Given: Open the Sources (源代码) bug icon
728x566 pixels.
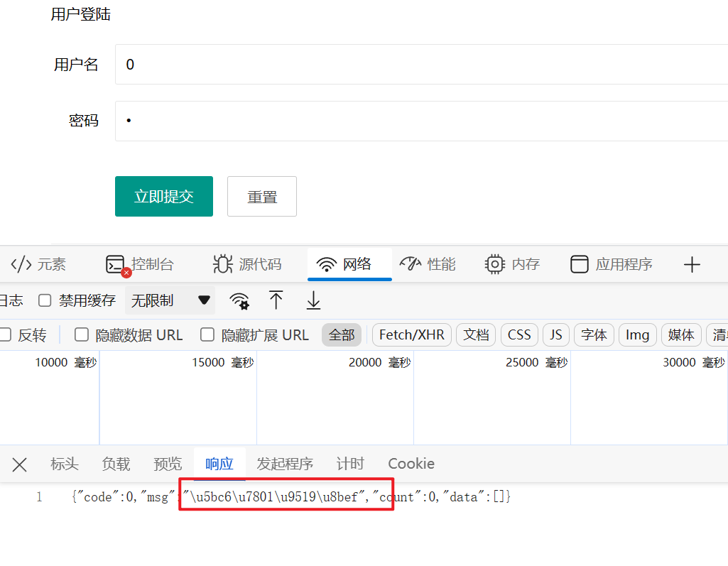Looking at the screenshot, I should click(x=223, y=265).
